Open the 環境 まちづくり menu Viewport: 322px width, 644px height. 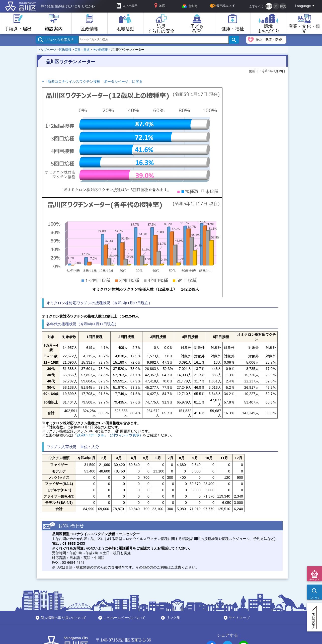pos(268,23)
